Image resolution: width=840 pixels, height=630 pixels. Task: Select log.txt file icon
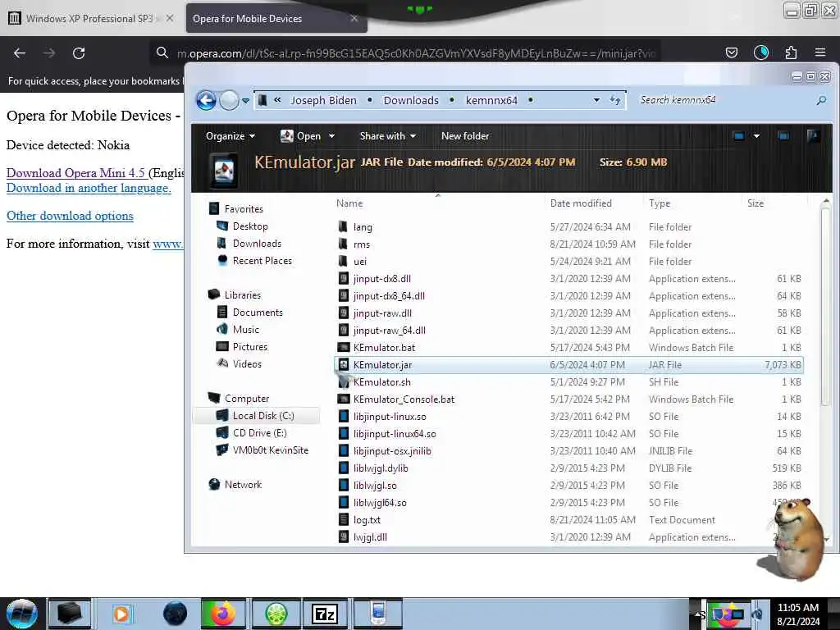[x=344, y=519]
